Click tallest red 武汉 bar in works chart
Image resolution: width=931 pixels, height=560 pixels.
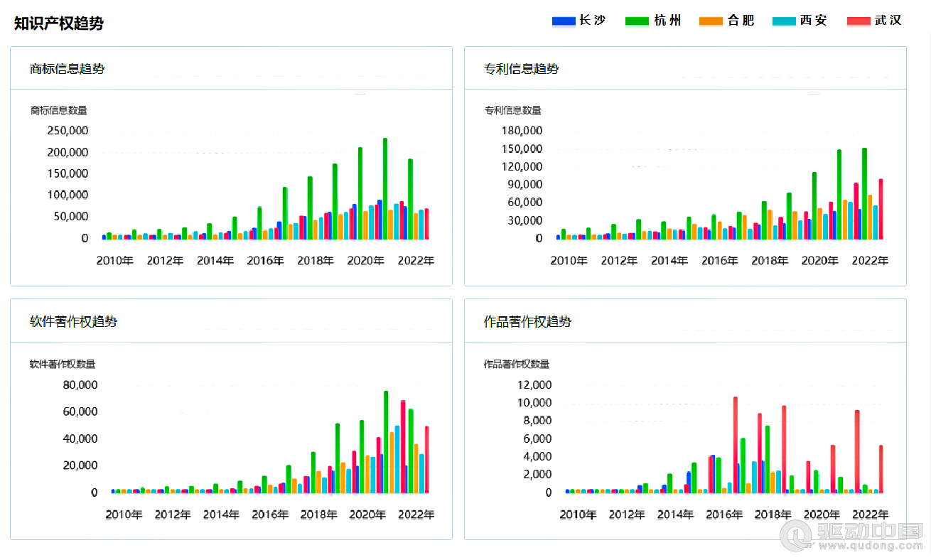point(736,445)
